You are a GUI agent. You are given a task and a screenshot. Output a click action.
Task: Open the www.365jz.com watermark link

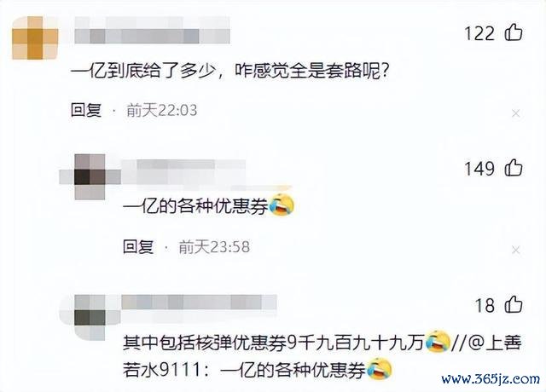coord(491,379)
